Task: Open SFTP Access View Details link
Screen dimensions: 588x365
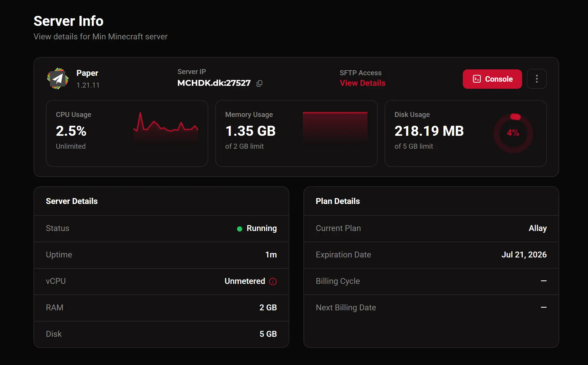Action: (x=362, y=83)
